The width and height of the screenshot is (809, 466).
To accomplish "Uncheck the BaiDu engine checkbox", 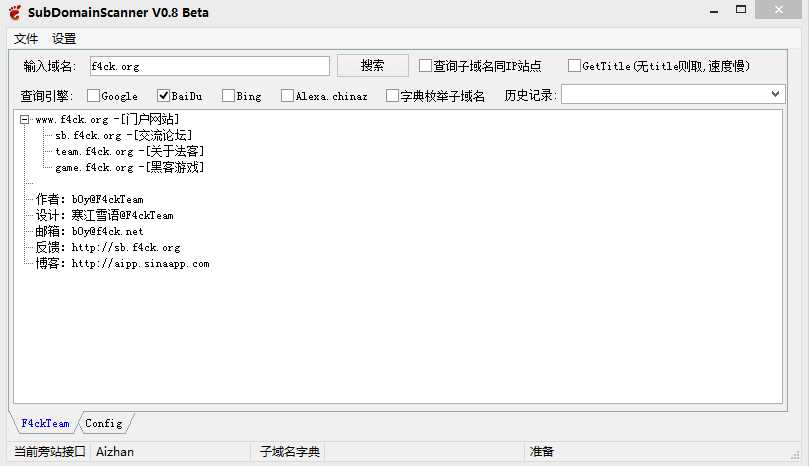I will pos(163,95).
